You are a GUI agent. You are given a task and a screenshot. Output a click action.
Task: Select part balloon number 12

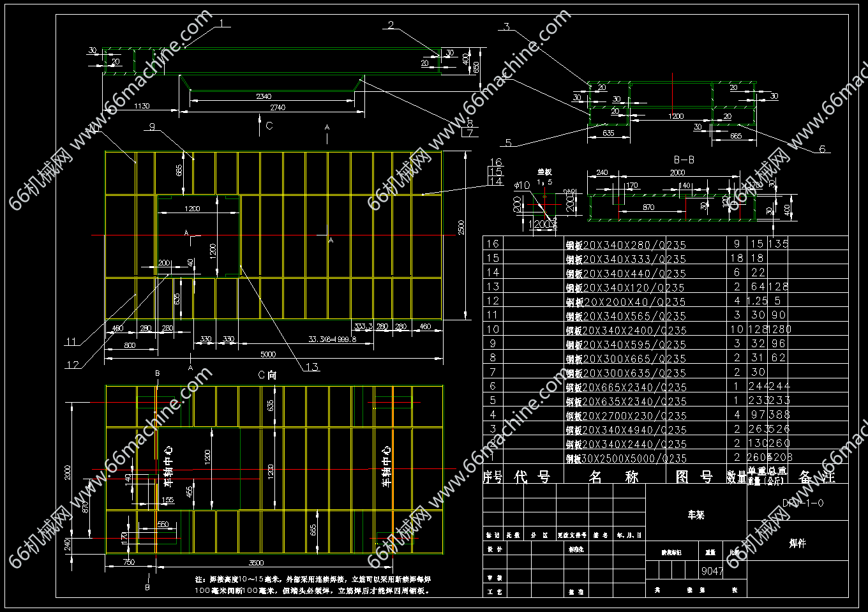click(73, 365)
